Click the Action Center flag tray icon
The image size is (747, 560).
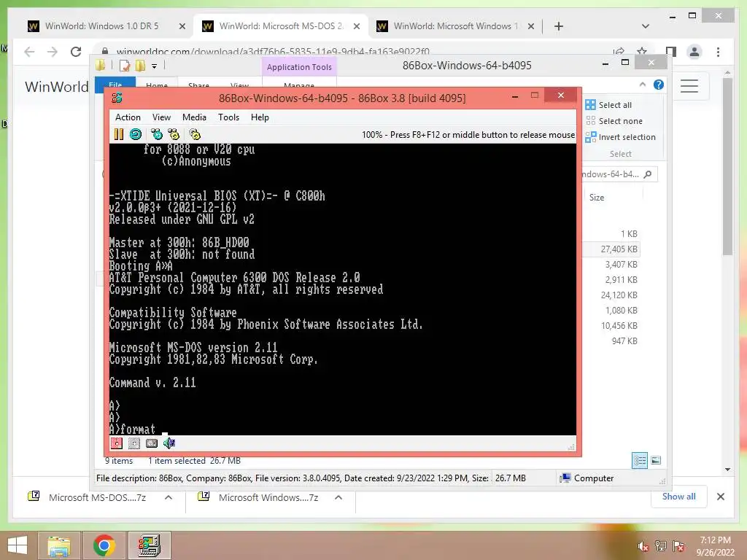[x=679, y=546]
